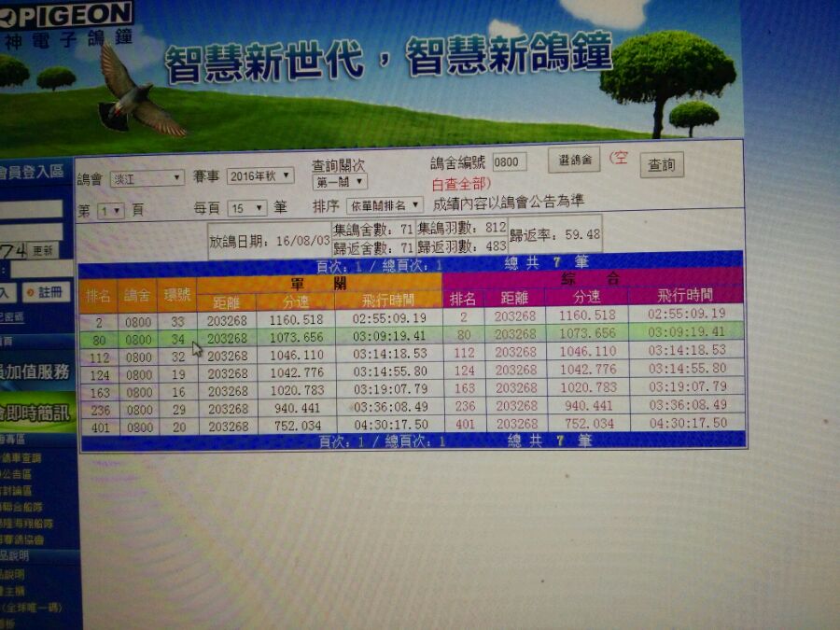Click the 排名 header in the orange section
The height and width of the screenshot is (630, 840).
[x=98, y=295]
